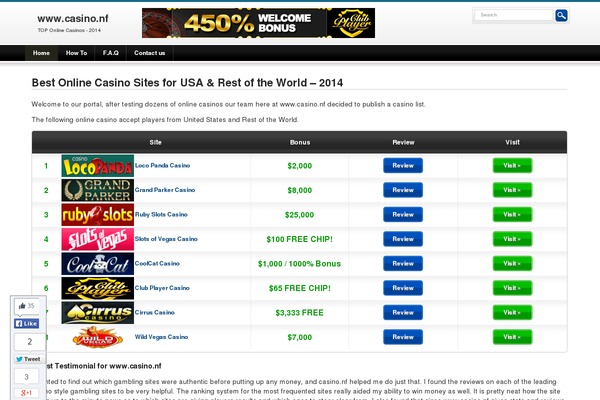Go to the Home menu item
The height and width of the screenshot is (400, 600).
pos(41,53)
